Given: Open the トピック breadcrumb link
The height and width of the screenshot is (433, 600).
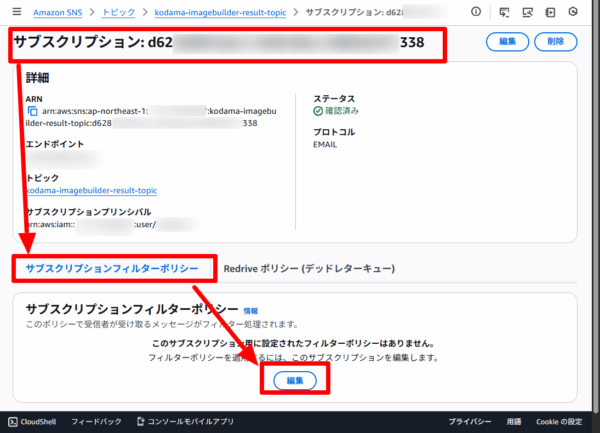Looking at the screenshot, I should (x=119, y=12).
